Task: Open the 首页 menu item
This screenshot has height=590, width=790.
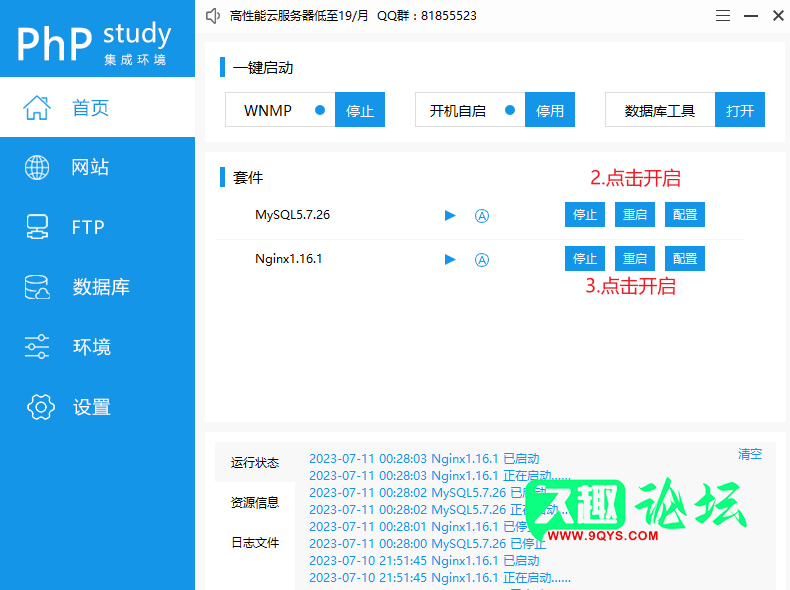Action: tap(97, 107)
